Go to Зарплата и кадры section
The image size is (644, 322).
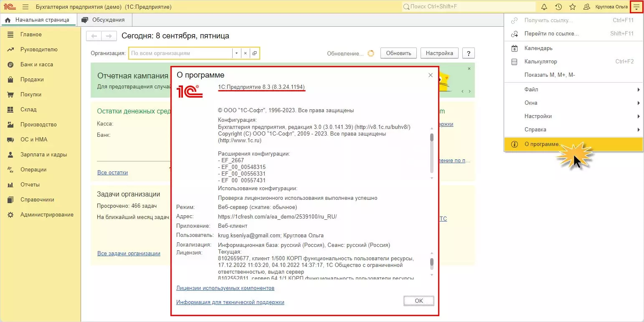pos(41,155)
